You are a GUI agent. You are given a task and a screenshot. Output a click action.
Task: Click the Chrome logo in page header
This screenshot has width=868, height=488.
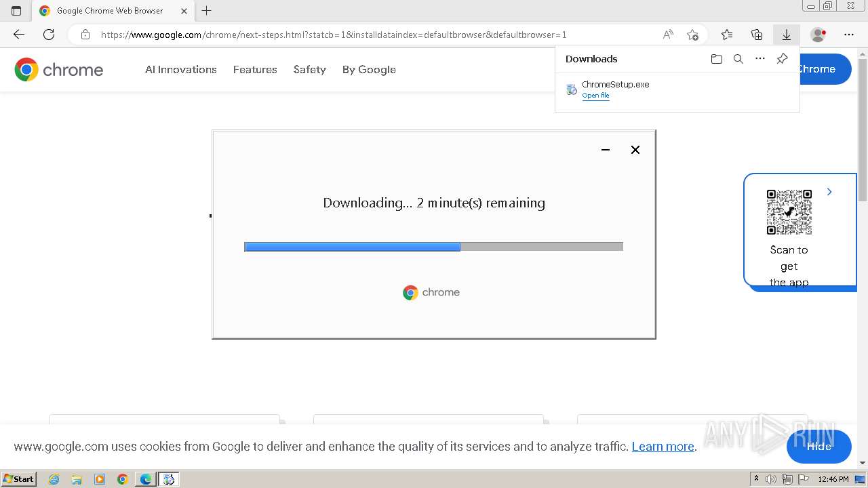[59, 69]
